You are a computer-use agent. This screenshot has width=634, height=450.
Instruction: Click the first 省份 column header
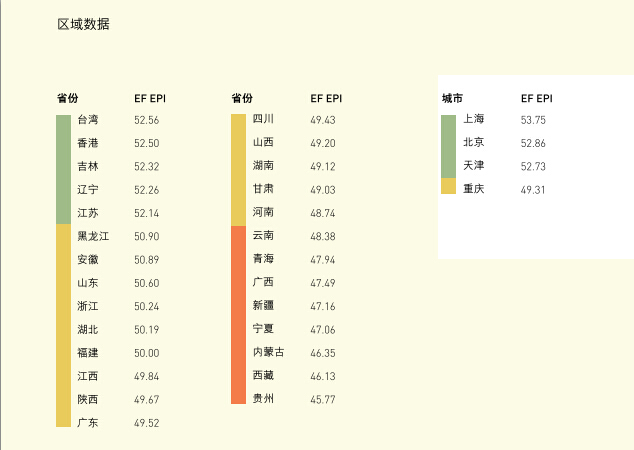[x=67, y=98]
